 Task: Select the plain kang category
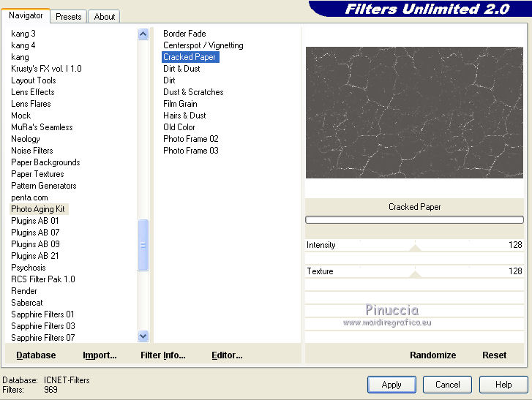(x=20, y=57)
